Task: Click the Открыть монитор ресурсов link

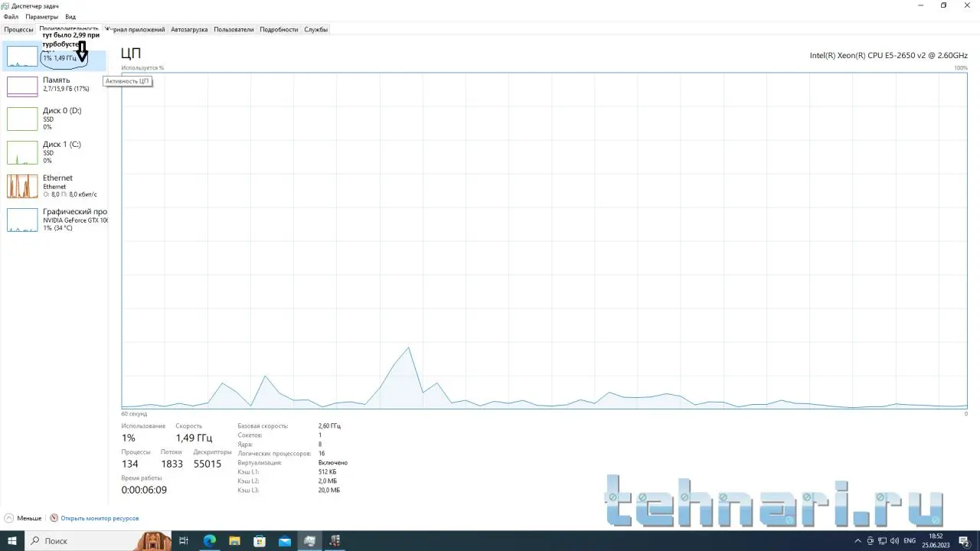Action: pos(94,518)
